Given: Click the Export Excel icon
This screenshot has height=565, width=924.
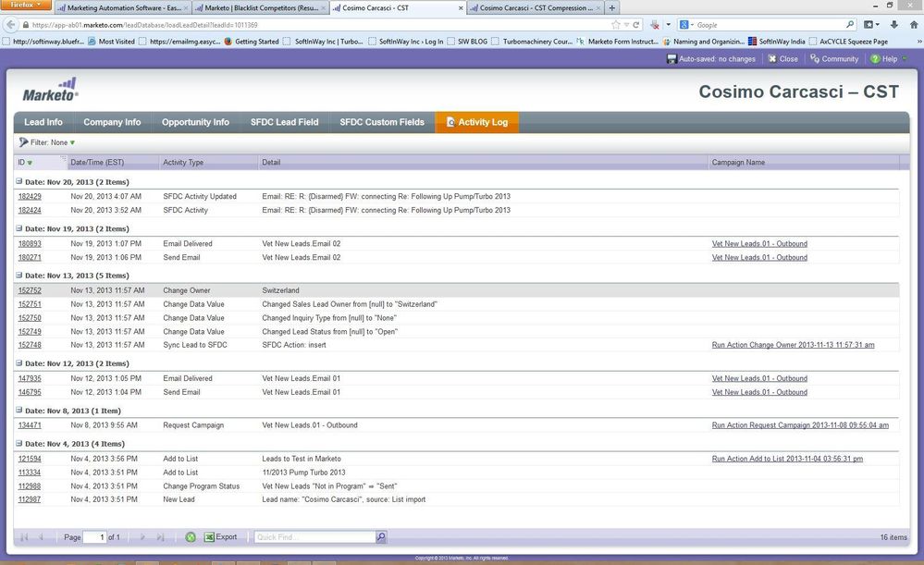Looking at the screenshot, I should point(209,537).
